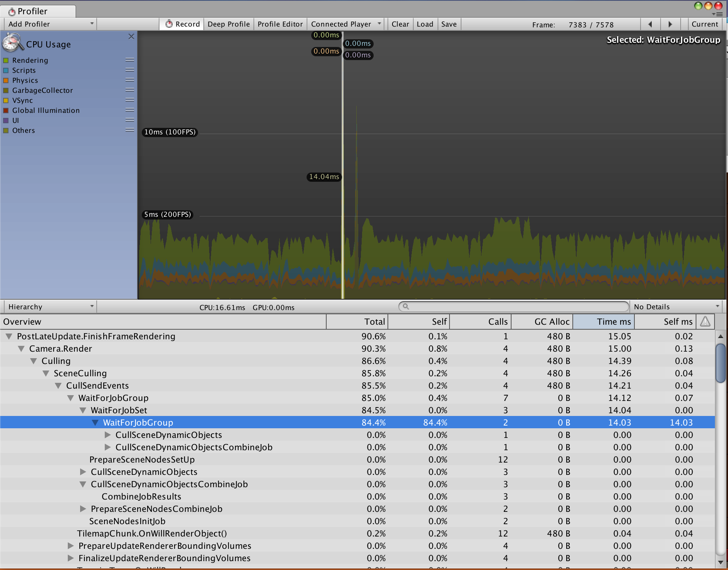Collapse the SceneCulling row
This screenshot has height=570, width=728.
click(x=46, y=373)
